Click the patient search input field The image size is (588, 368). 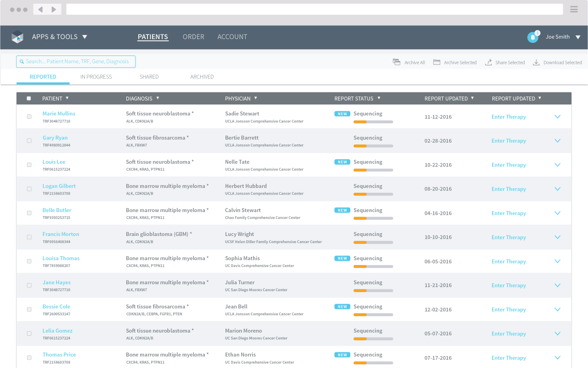pyautogui.click(x=76, y=62)
